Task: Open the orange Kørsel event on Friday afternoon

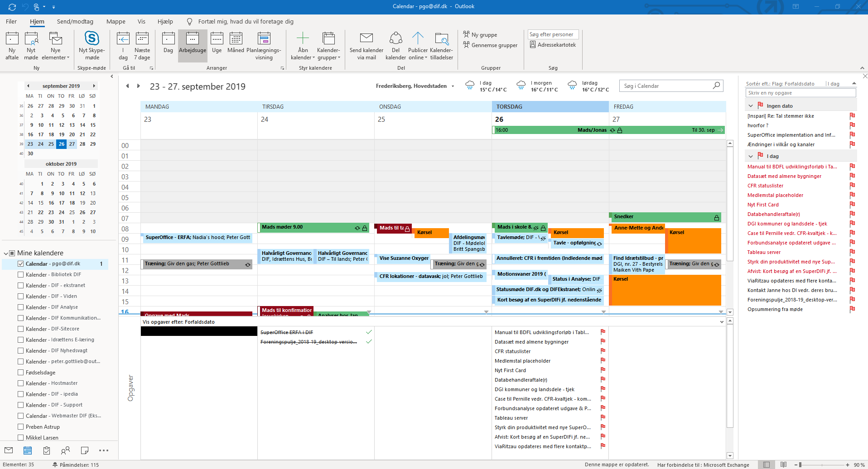Action: [665, 289]
